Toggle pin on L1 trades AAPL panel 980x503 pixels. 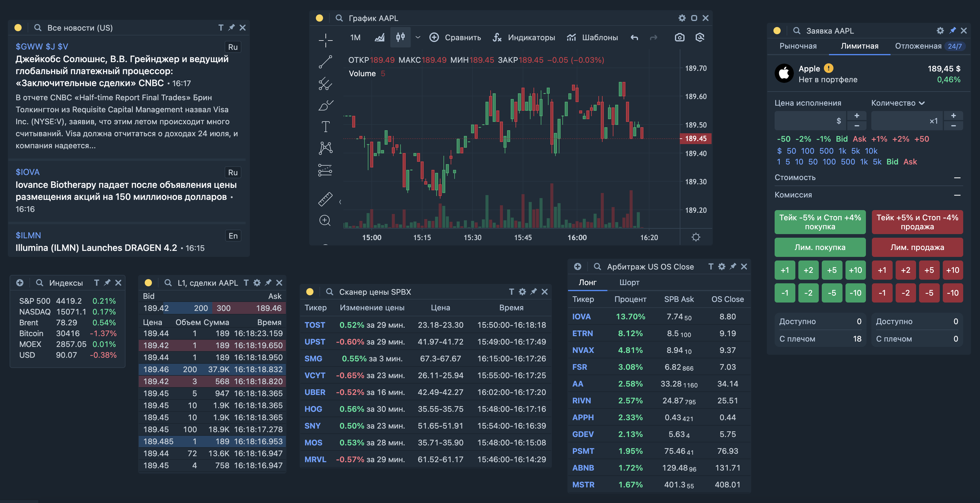[x=268, y=282]
